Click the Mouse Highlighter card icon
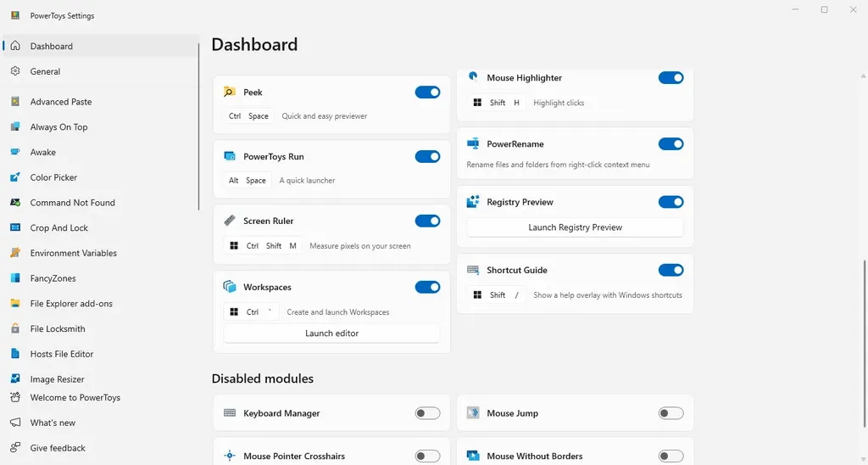The height and width of the screenshot is (465, 868). point(473,76)
